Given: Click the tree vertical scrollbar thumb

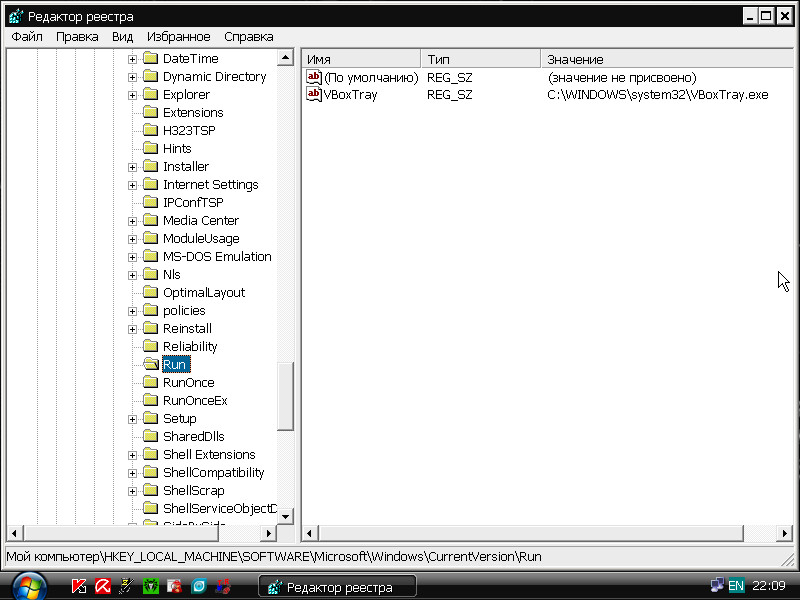Looking at the screenshot, I should pos(285,396).
